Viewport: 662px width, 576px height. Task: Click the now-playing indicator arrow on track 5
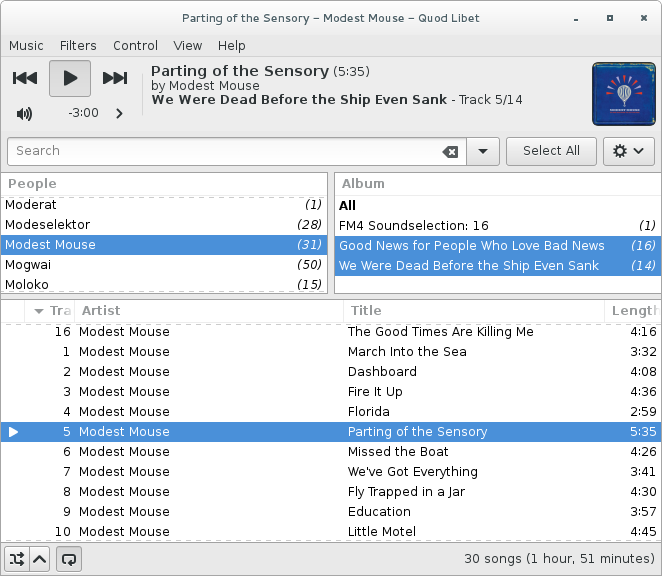(x=13, y=432)
